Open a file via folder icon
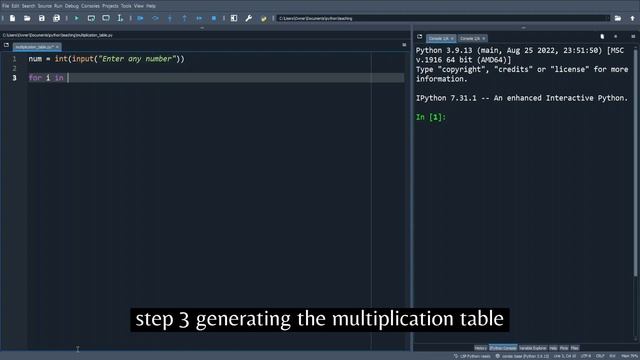Image resolution: width=640 pixels, height=360 pixels. point(27,18)
